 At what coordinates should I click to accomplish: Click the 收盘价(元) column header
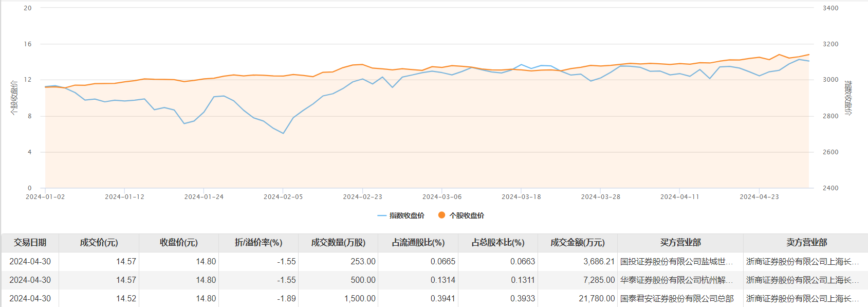pos(179,243)
